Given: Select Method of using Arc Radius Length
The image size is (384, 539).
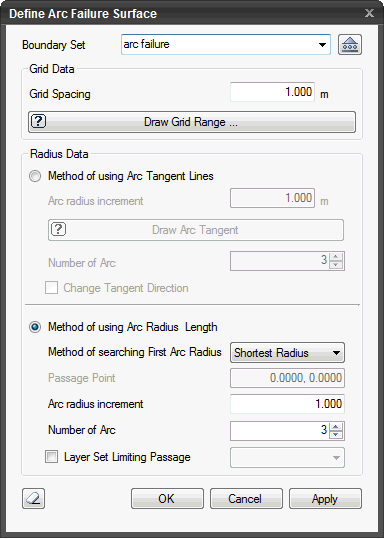Looking at the screenshot, I should [x=35, y=327].
